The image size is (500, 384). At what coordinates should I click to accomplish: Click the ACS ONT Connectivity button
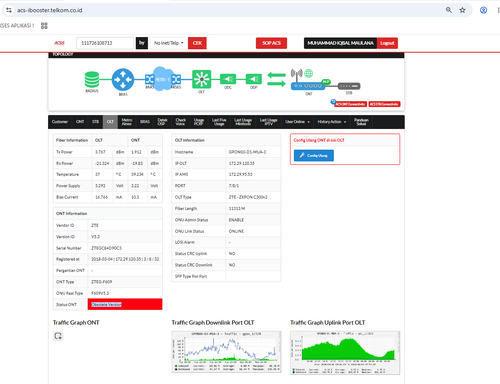click(x=351, y=104)
